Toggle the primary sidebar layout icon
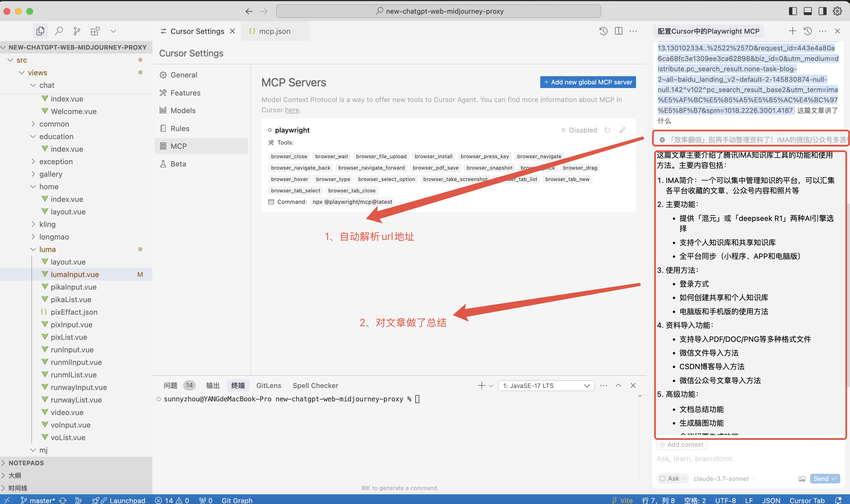Screen dimensions: 850x504 793,11
